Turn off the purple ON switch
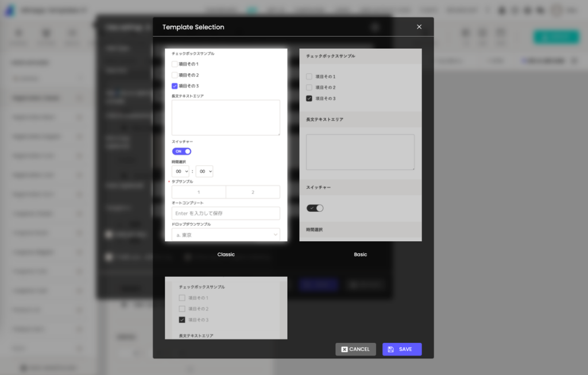588x375 pixels. tap(181, 152)
